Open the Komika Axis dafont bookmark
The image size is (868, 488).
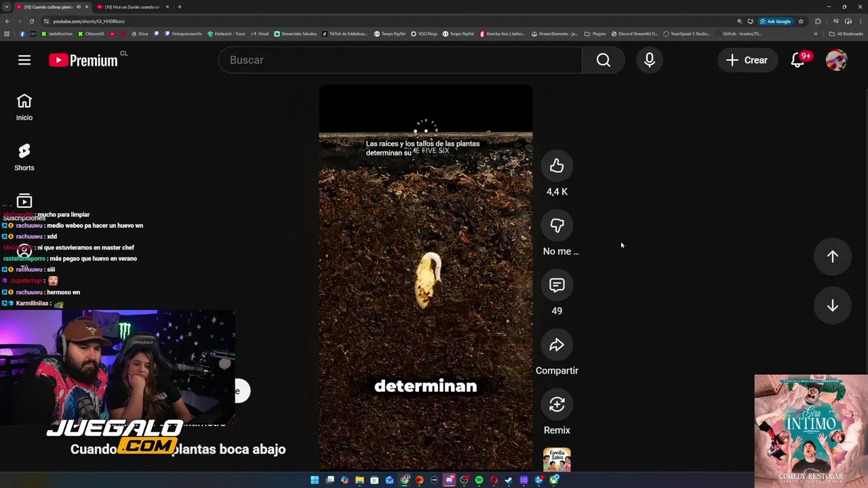pyautogui.click(x=503, y=34)
